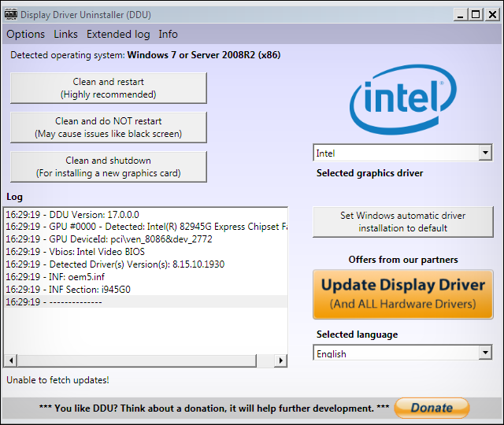Select the dashed separator log line
This screenshot has width=504, height=425.
tap(146, 301)
